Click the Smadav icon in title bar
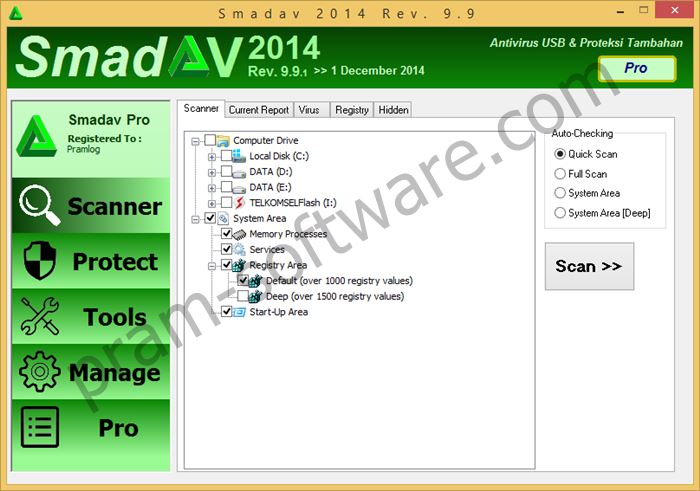The width and height of the screenshot is (700, 491). (x=16, y=12)
